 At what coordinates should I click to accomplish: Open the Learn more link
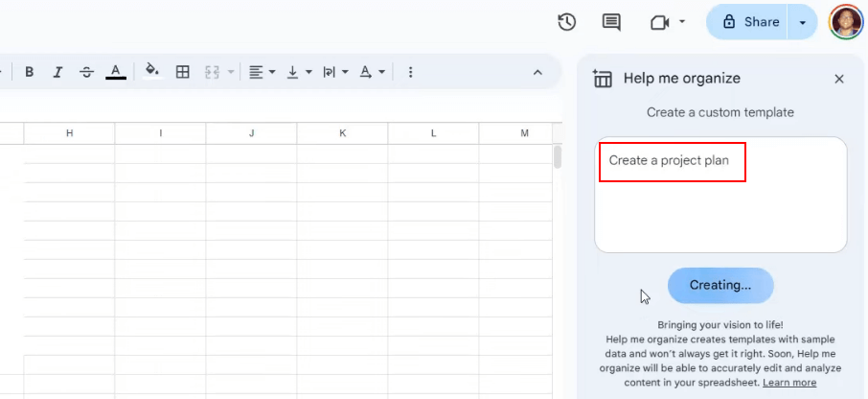click(789, 383)
